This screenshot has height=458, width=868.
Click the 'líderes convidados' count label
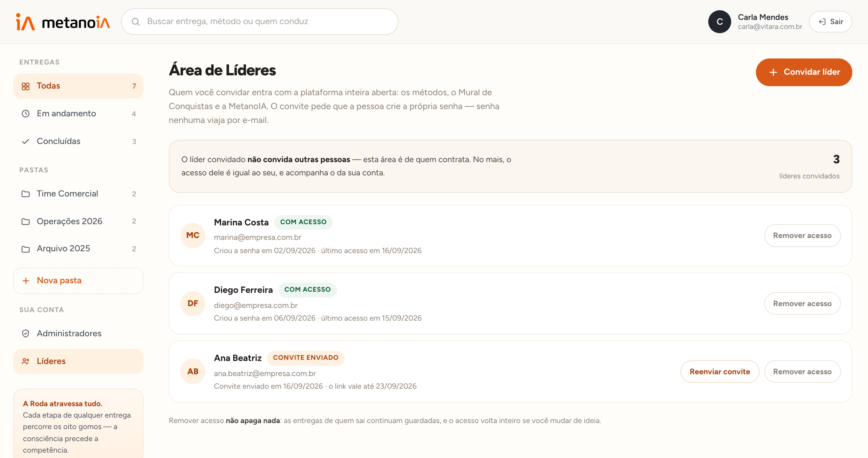point(809,176)
